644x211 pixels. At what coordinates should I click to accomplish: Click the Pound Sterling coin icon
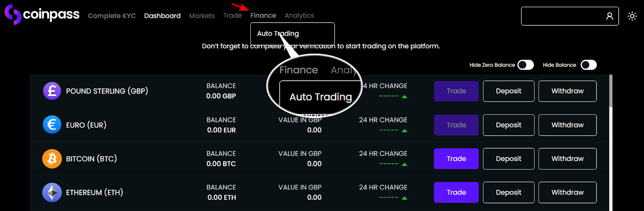pyautogui.click(x=52, y=91)
